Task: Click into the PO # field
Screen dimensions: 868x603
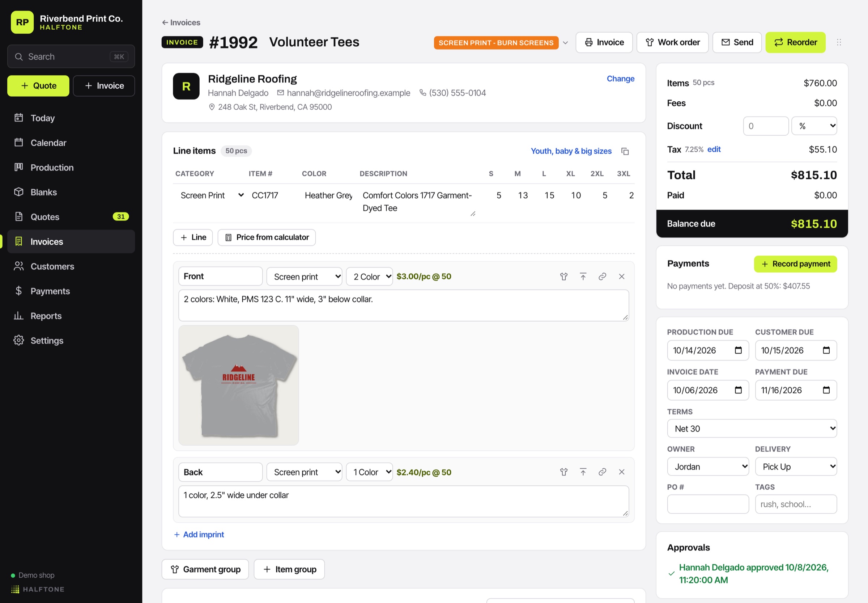Action: pos(707,504)
